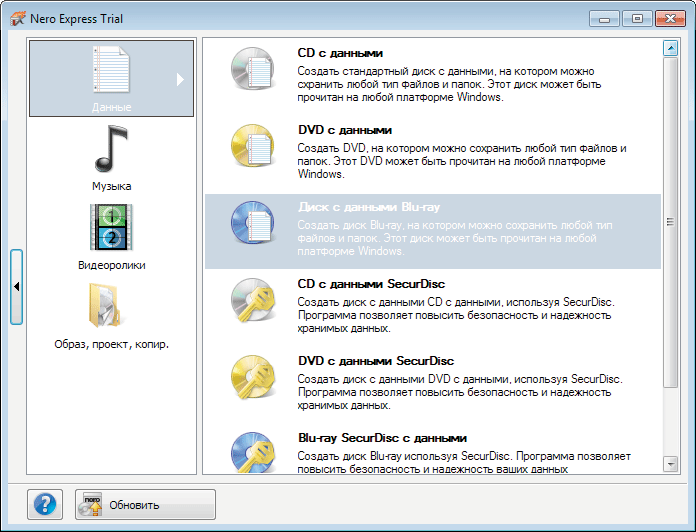This screenshot has height=532, width=696.
Task: Click the Обновить button
Action: click(x=145, y=504)
